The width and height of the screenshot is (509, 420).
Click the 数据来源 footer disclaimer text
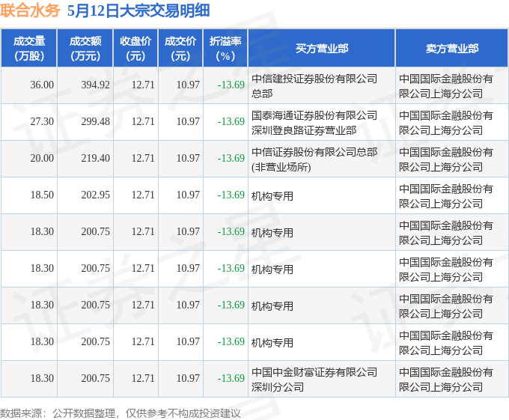tap(120, 413)
